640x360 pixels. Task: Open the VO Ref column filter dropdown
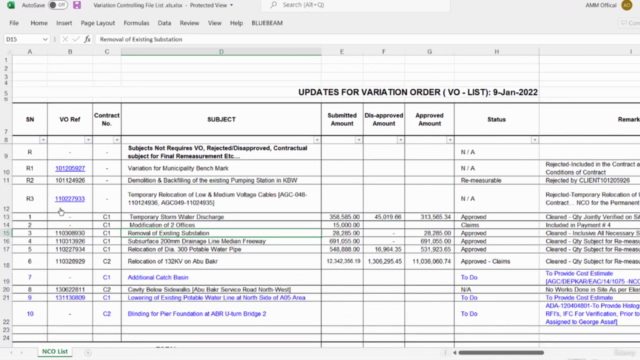coord(88,140)
